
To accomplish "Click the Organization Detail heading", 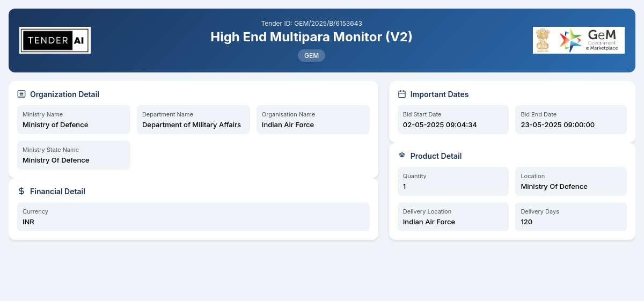I will coord(64,94).
